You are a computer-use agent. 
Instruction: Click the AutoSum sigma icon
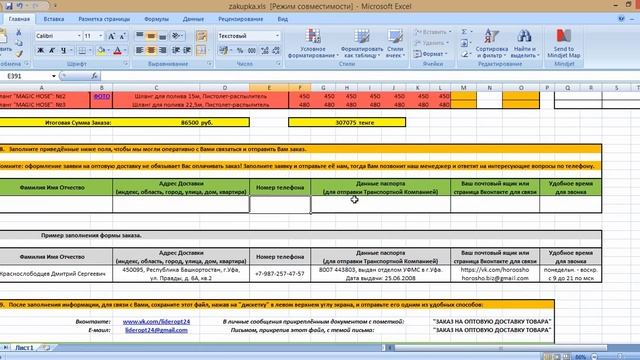tap(464, 32)
